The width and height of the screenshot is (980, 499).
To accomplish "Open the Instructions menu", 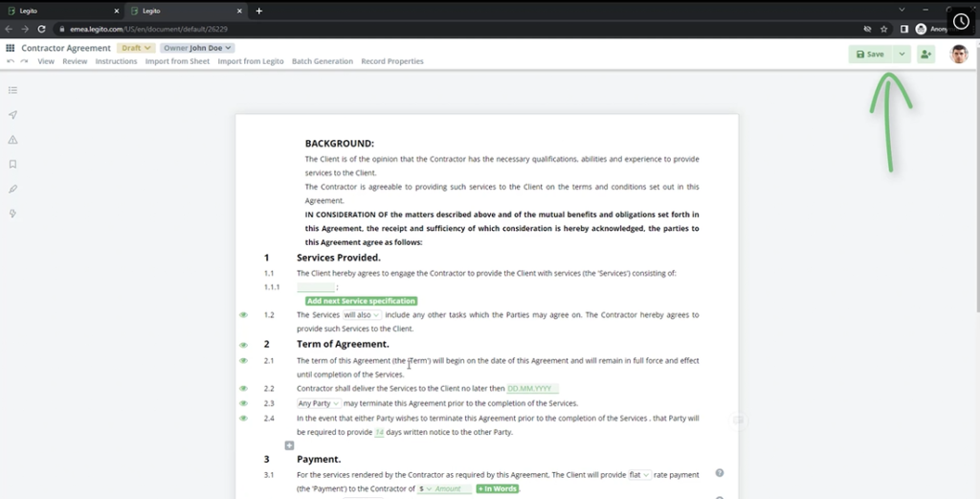I will (x=116, y=61).
